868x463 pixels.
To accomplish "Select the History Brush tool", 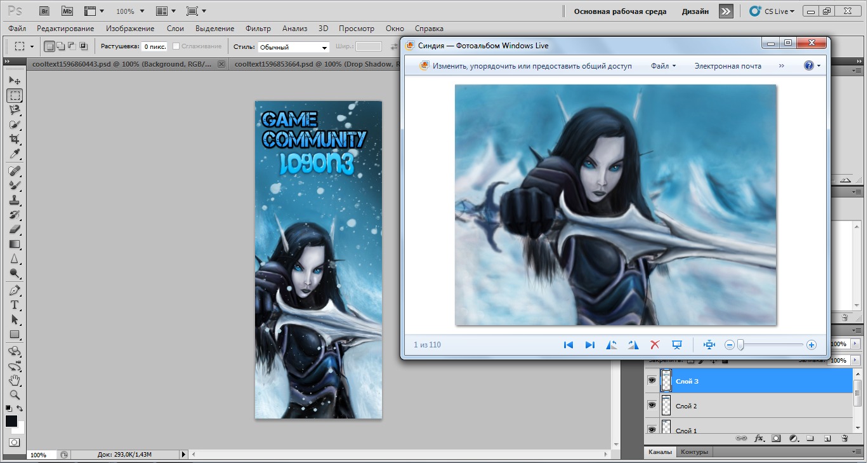I will pyautogui.click(x=15, y=215).
